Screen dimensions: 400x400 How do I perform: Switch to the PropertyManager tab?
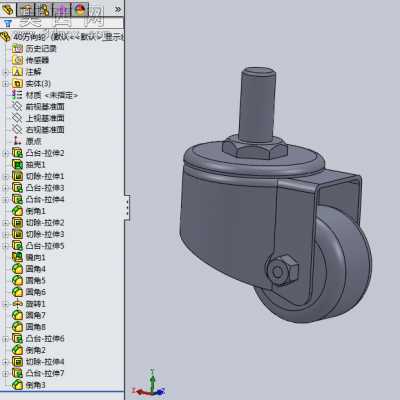[x=26, y=9]
